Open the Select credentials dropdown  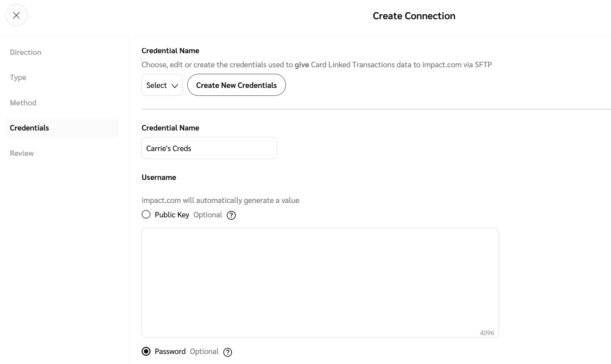click(x=162, y=85)
